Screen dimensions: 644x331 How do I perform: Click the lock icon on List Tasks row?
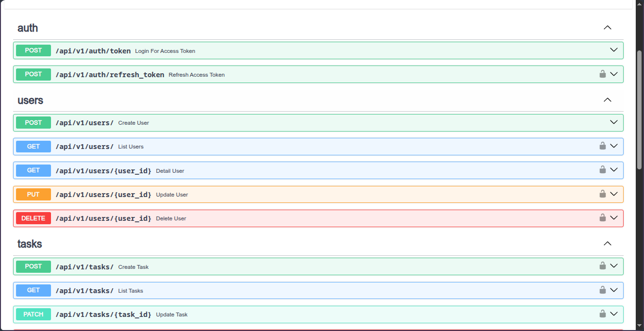click(602, 290)
